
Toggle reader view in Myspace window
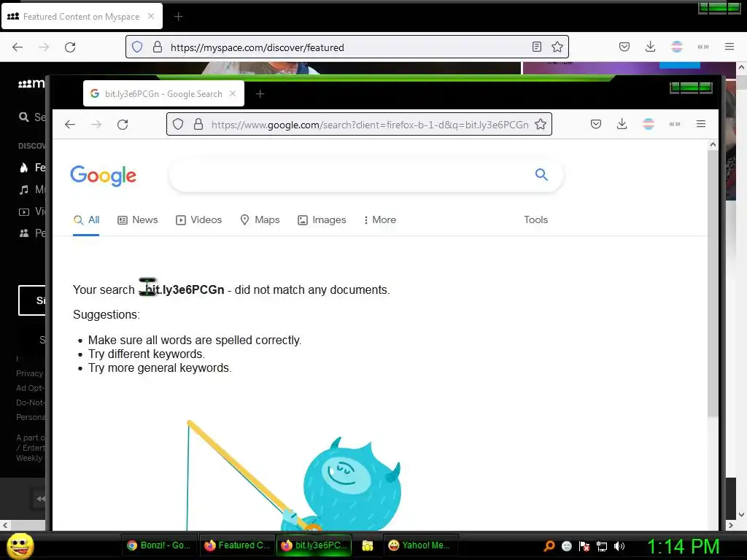coord(537,47)
